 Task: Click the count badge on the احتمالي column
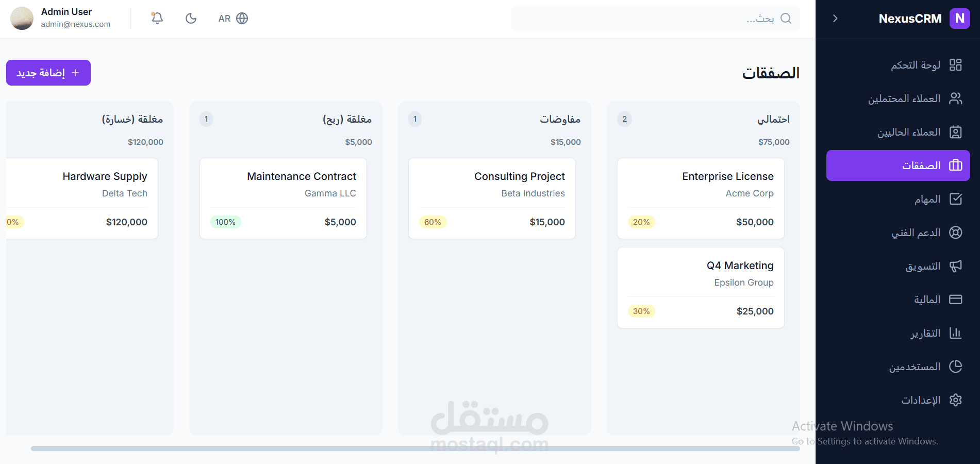point(624,119)
